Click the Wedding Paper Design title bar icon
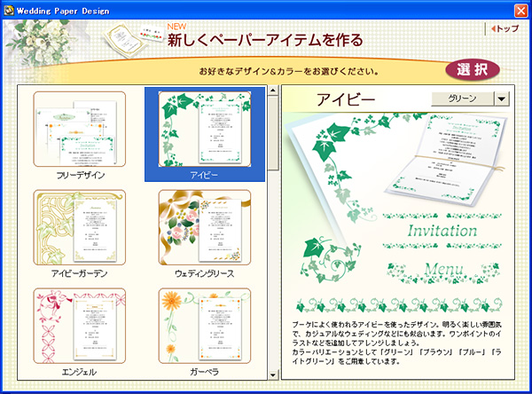This screenshot has height=394, width=532. (x=9, y=11)
